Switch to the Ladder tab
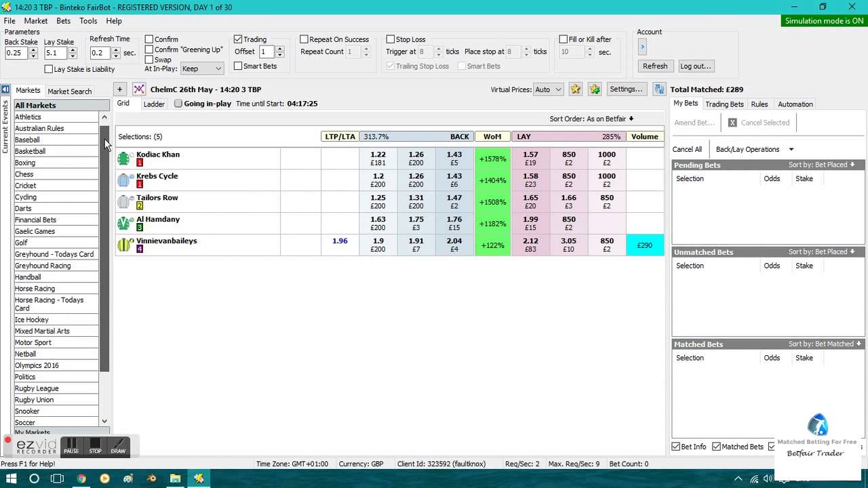The image size is (868, 488). click(154, 104)
